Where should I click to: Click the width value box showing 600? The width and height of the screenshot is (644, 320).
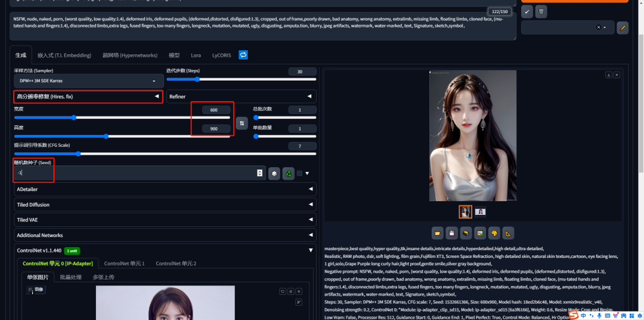click(x=216, y=110)
